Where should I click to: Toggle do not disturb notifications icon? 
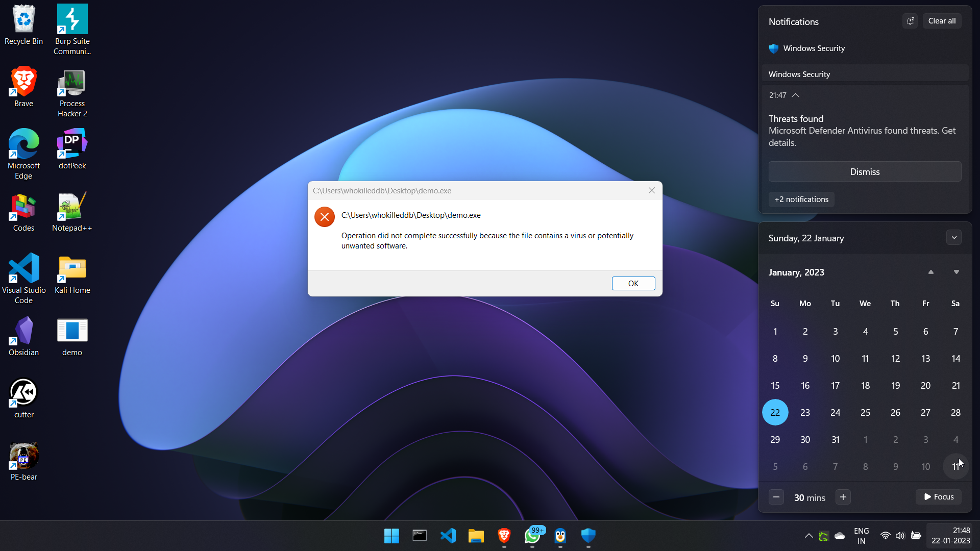click(x=910, y=21)
